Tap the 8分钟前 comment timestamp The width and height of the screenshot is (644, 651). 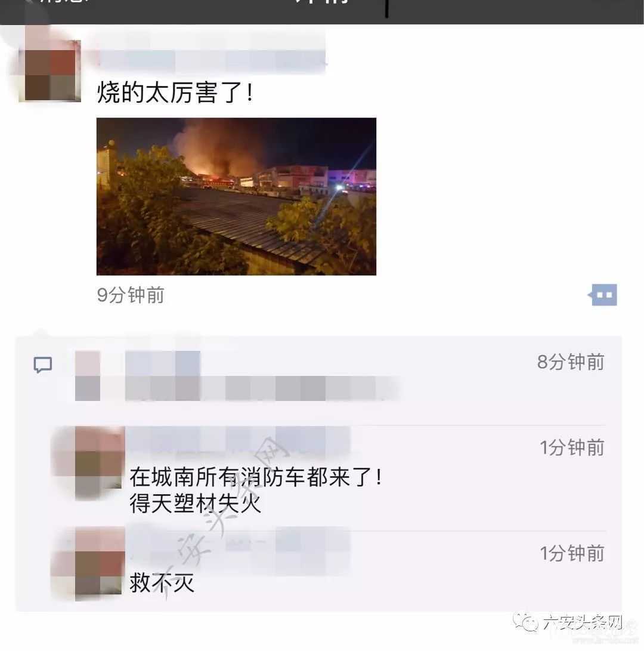tap(571, 362)
